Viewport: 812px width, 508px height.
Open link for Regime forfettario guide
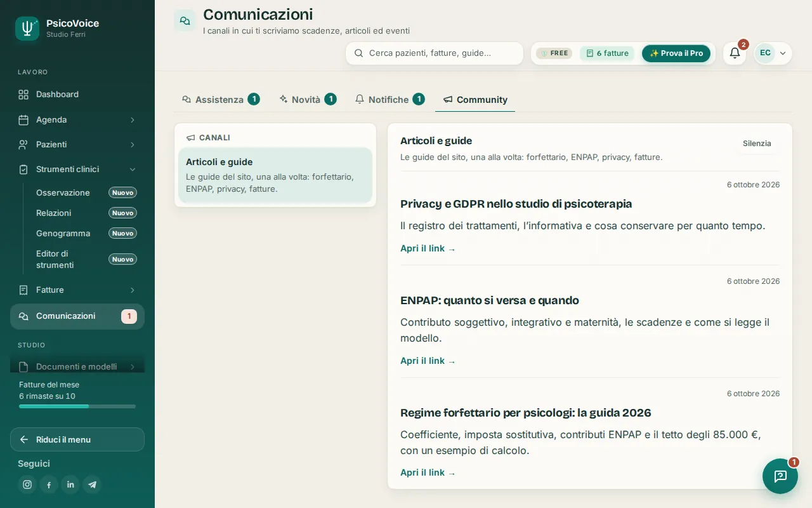pos(428,473)
